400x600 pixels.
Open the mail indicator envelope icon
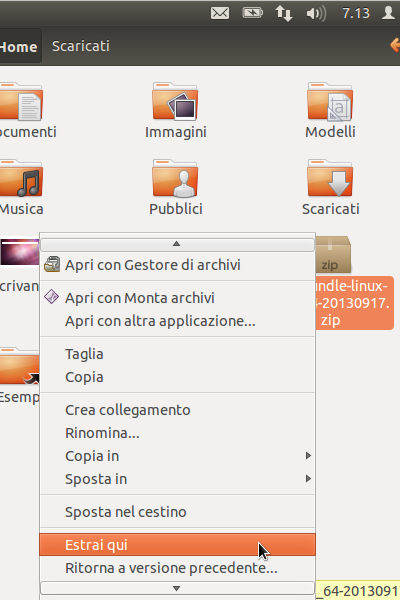point(220,13)
